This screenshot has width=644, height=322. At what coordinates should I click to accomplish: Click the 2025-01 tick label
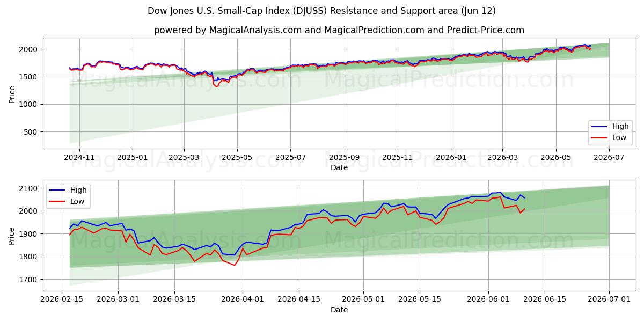tap(132, 157)
